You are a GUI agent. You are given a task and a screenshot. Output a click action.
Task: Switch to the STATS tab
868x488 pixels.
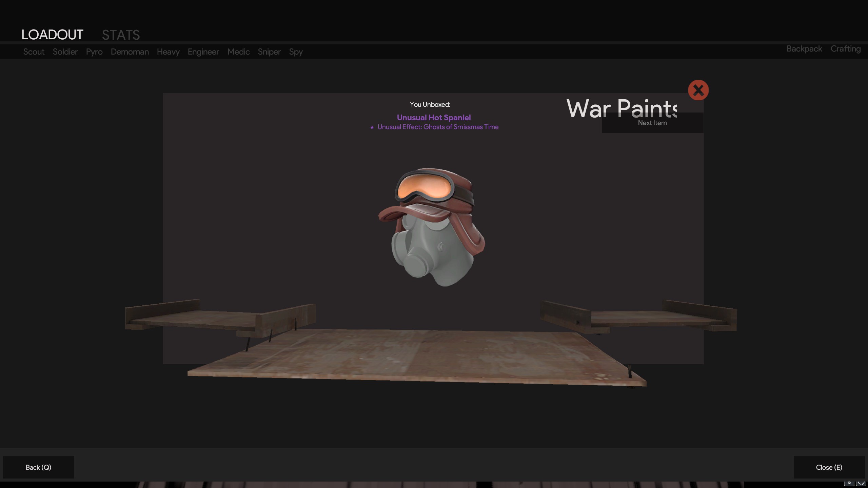click(121, 35)
